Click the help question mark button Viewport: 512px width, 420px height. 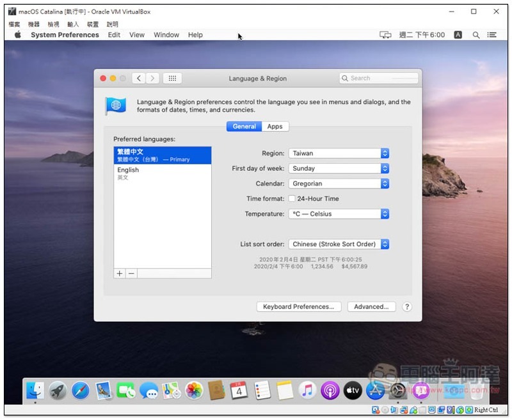[x=406, y=307]
